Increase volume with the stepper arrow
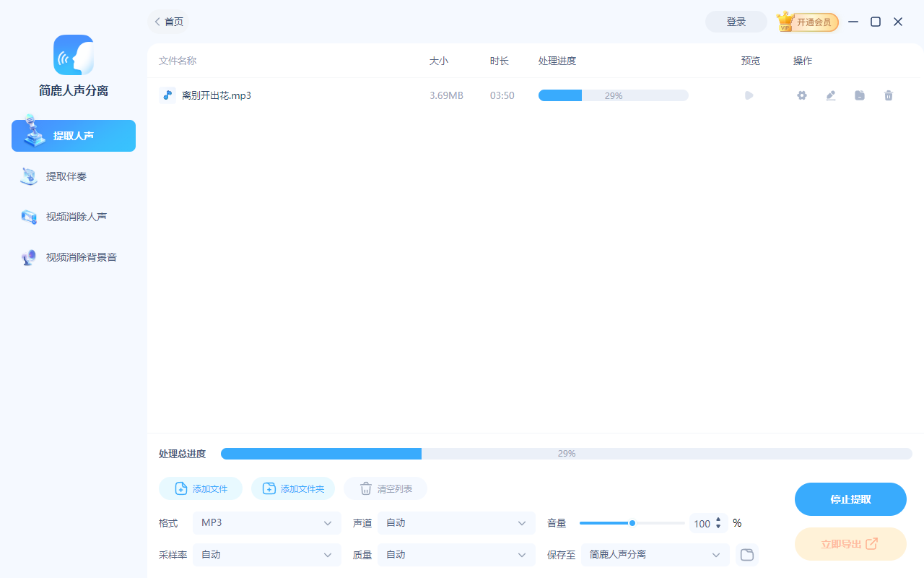 click(718, 519)
